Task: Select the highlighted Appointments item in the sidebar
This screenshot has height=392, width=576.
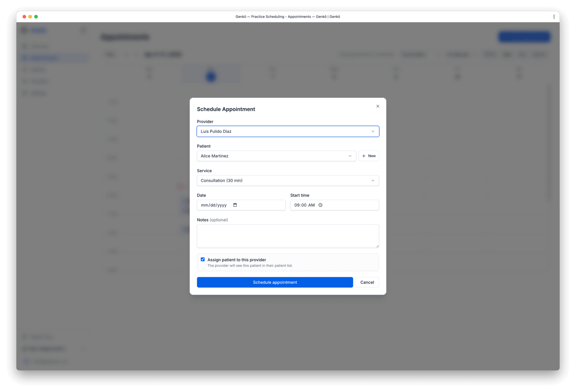Action: (55, 58)
